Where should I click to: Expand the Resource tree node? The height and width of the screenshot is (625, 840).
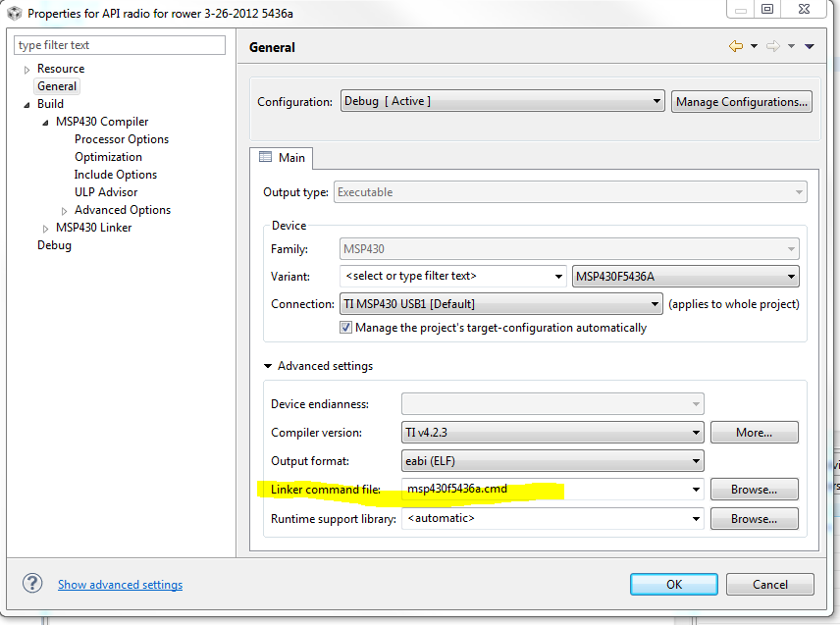(x=26, y=70)
